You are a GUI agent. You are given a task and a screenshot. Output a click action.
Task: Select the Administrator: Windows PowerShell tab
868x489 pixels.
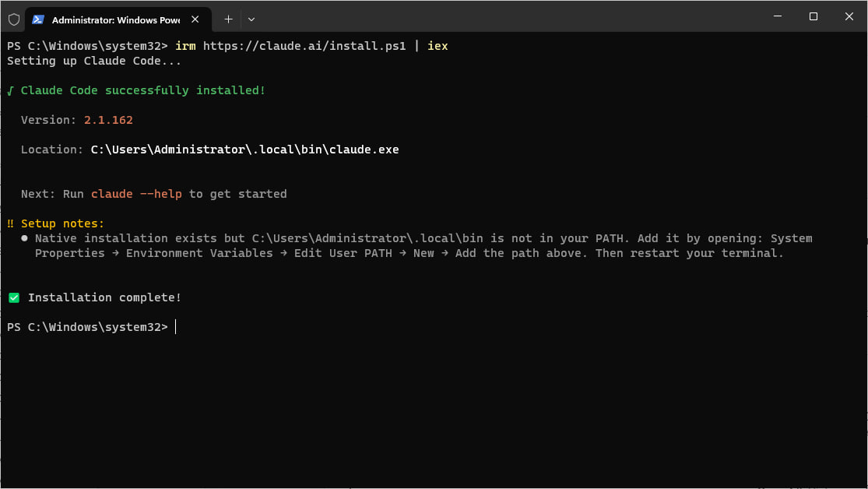tap(118, 19)
